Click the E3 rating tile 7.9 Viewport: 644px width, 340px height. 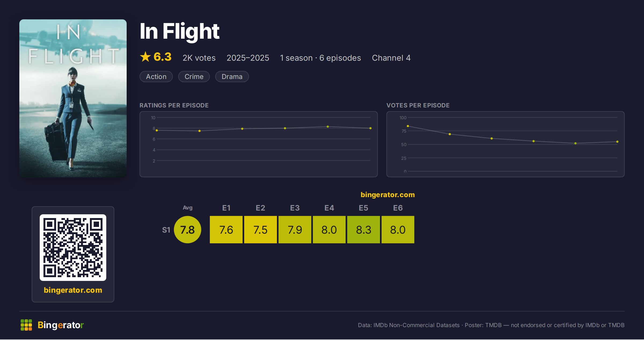point(295,230)
